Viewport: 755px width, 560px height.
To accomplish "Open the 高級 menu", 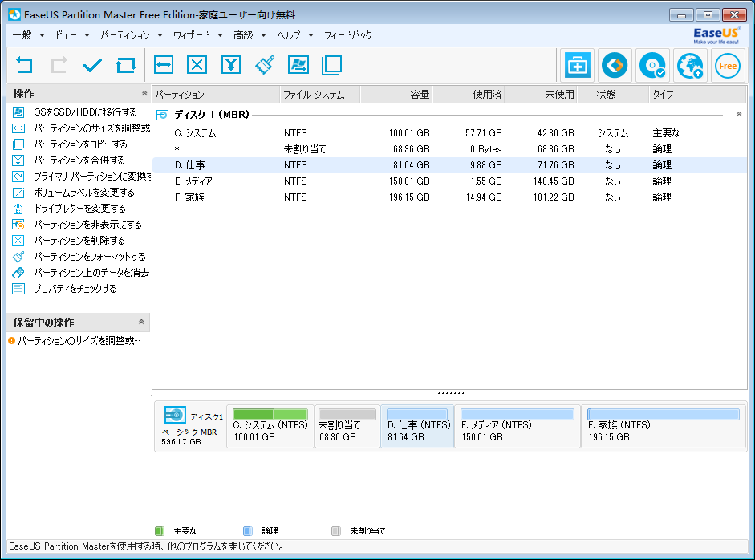I will coord(250,35).
